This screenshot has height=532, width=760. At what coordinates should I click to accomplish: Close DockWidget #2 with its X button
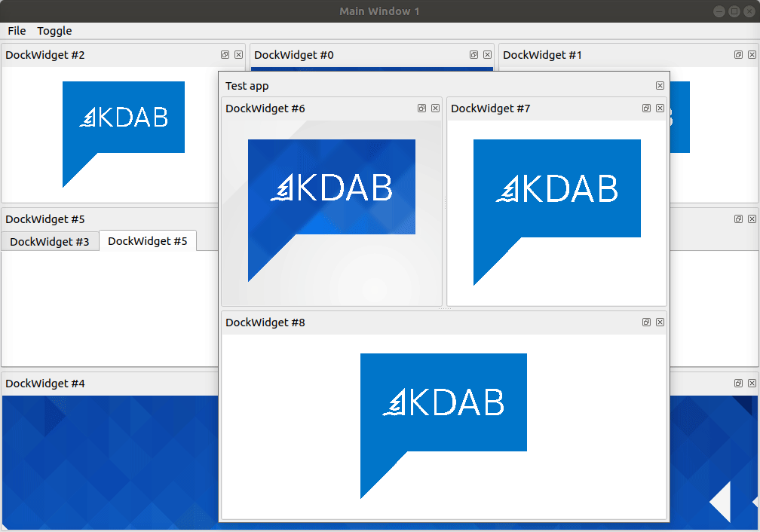point(238,54)
